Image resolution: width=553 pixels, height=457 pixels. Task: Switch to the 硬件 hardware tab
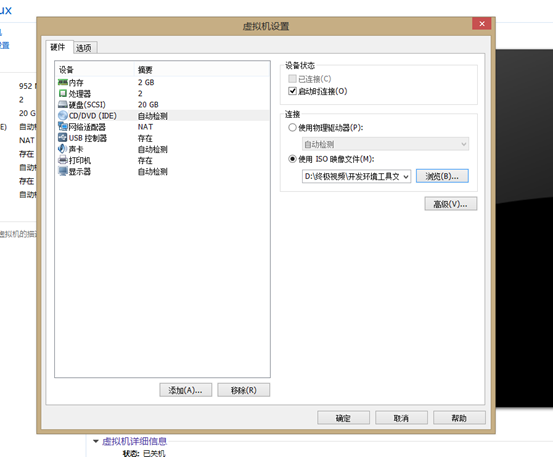tap(58, 47)
